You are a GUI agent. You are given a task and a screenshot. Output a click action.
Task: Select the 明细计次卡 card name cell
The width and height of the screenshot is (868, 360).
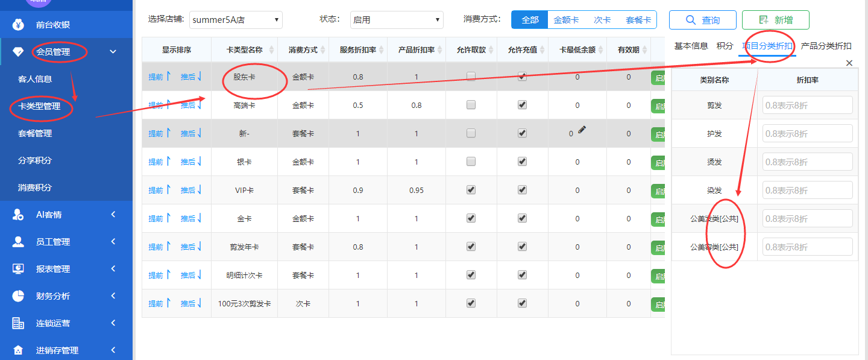click(x=245, y=275)
